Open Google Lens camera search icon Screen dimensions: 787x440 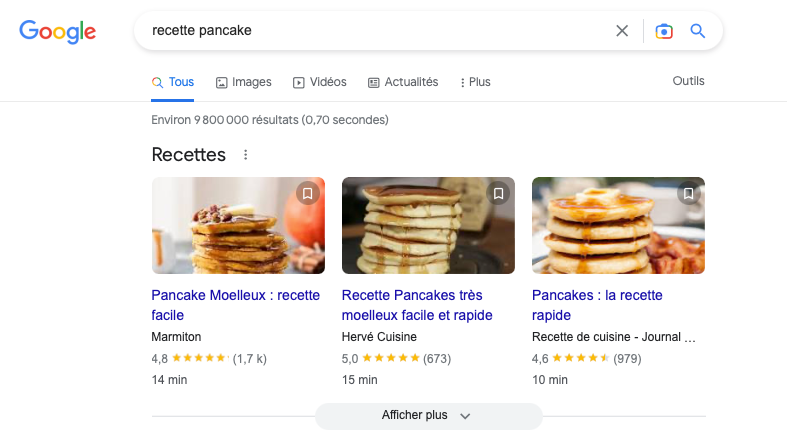(x=664, y=31)
